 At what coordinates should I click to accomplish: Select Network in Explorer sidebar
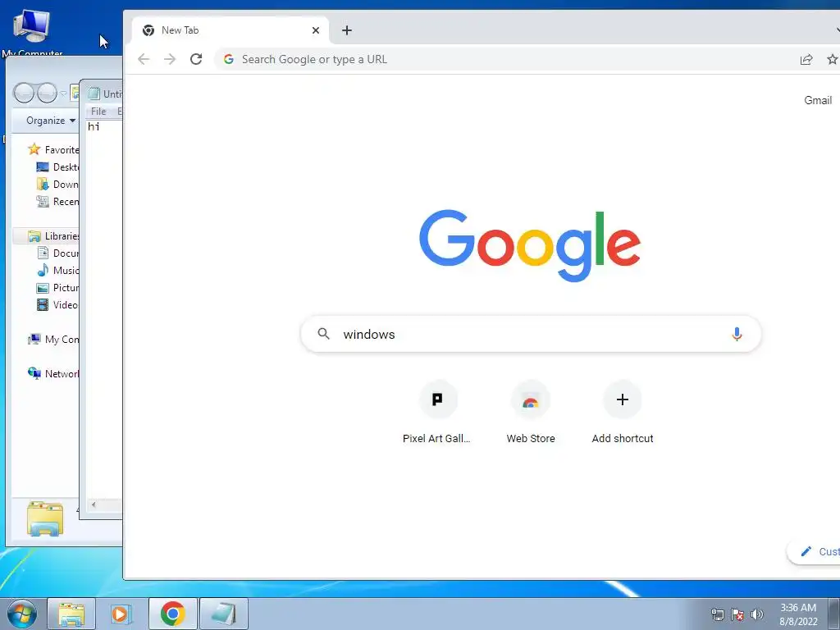click(x=53, y=373)
